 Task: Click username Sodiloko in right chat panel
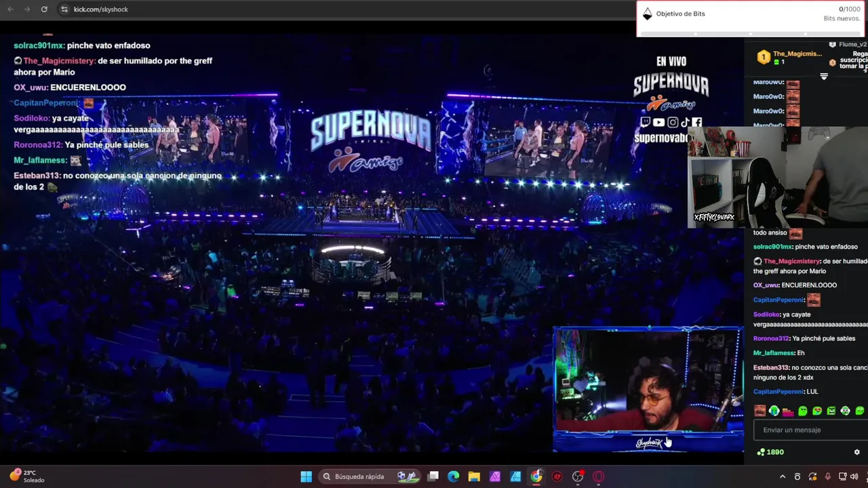click(x=767, y=314)
